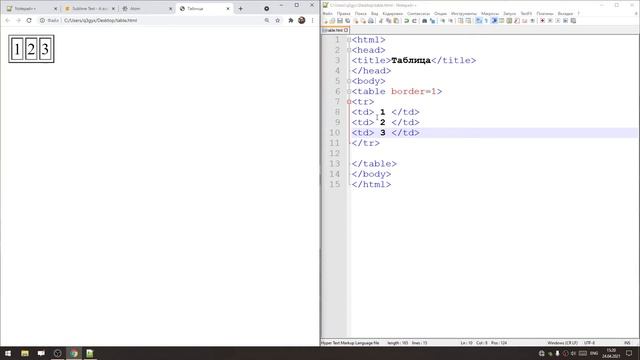
Task: Open the Поиск menu in Notepad++
Action: 360,13
